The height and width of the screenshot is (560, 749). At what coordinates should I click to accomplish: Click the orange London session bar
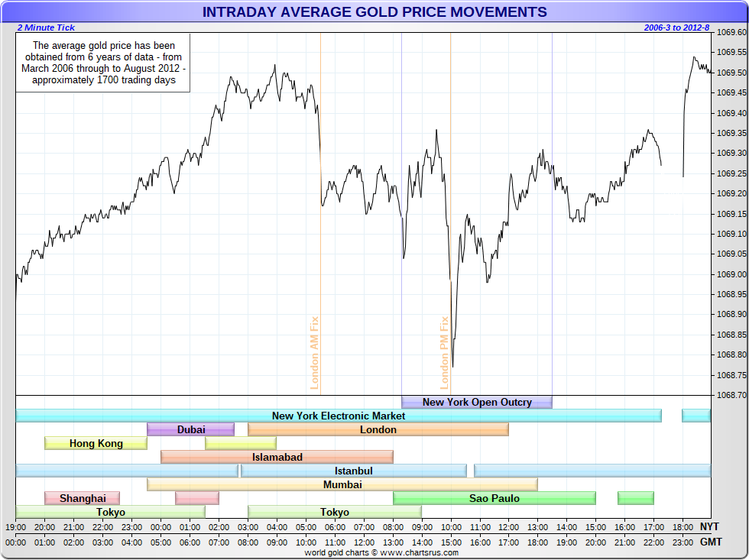click(x=378, y=429)
